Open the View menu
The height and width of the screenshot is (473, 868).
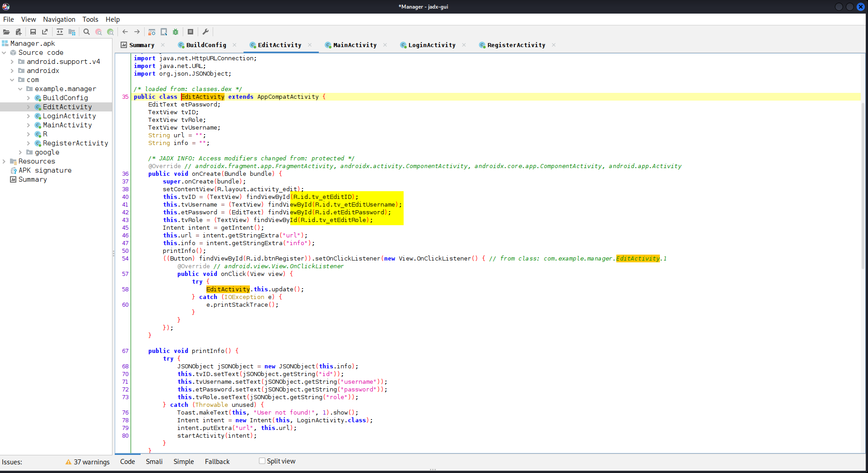[29, 19]
